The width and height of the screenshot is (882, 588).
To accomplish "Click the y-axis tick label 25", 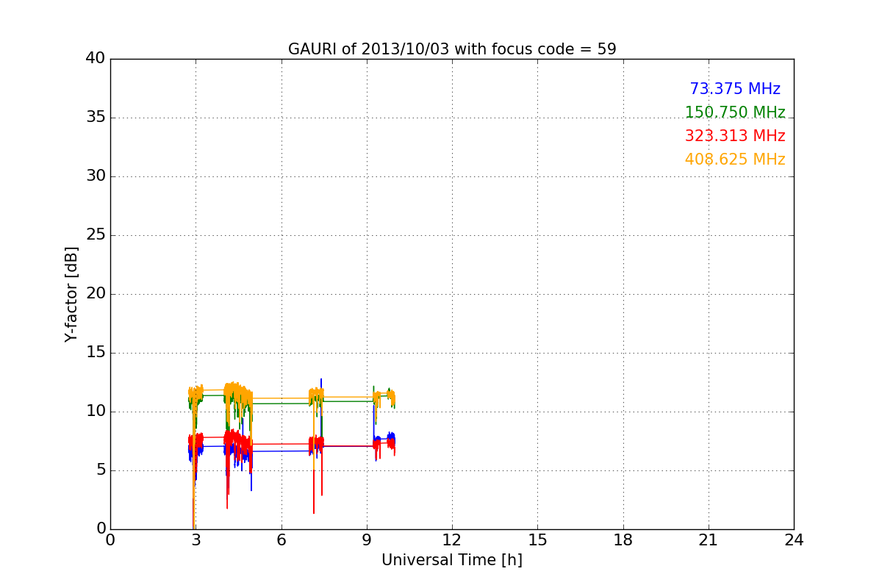I will 95,235.
